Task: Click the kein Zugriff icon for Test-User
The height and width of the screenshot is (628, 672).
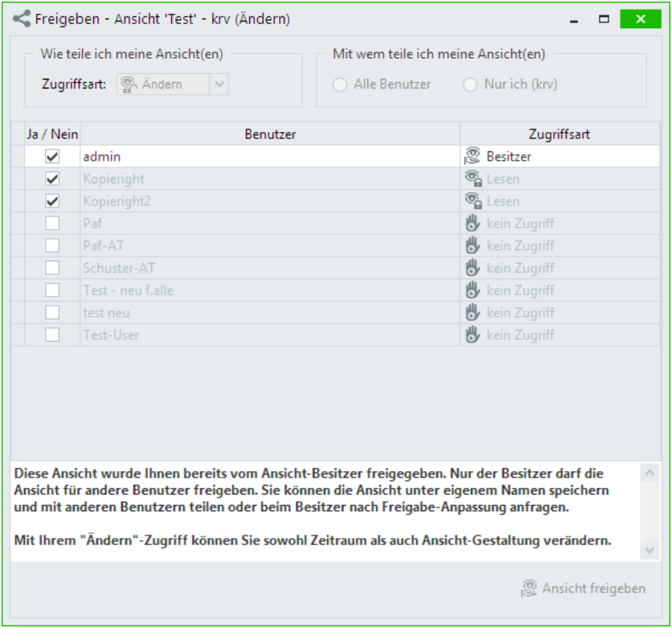Action: point(473,335)
